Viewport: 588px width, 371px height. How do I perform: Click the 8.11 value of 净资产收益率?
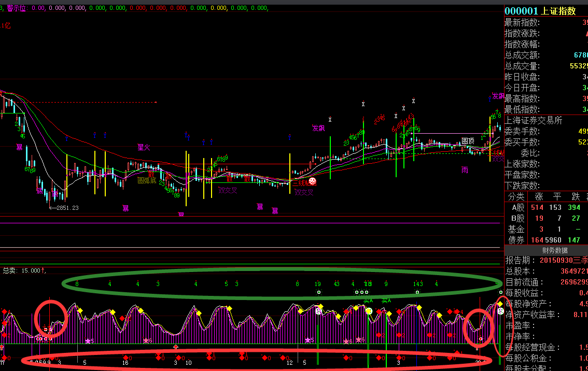click(580, 315)
